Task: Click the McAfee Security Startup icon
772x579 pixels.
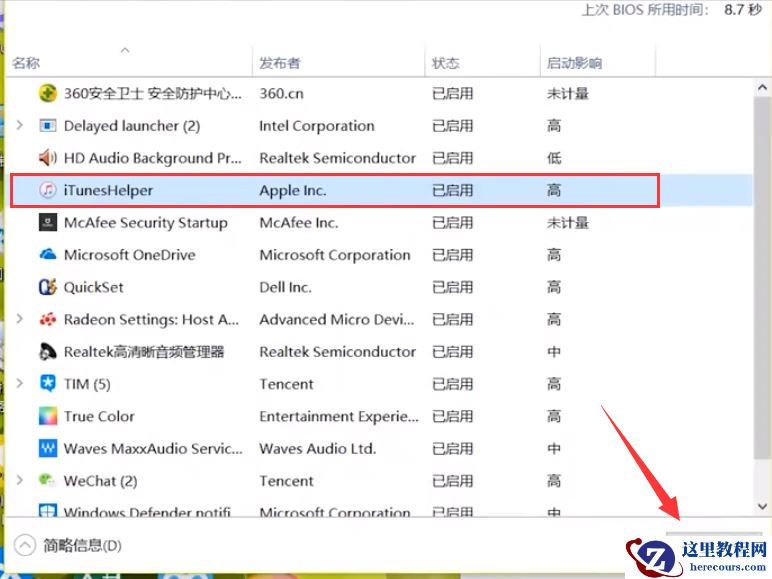Action: point(48,223)
